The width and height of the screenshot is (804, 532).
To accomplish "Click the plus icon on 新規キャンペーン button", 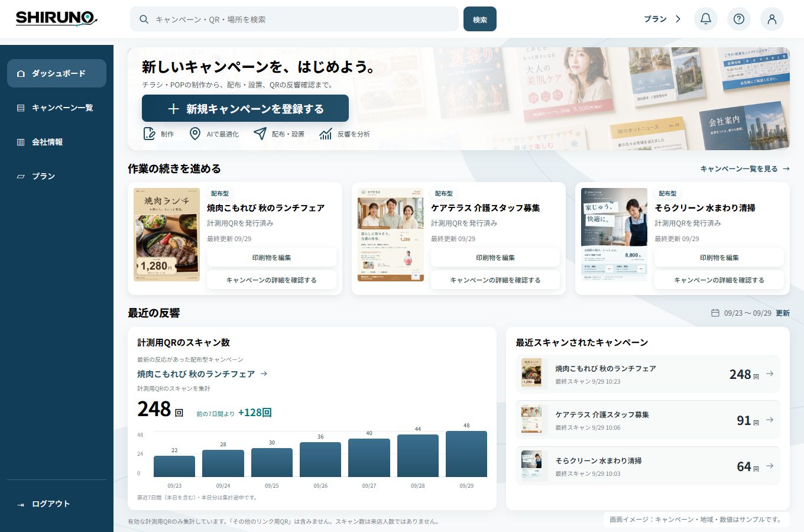I will pos(173,109).
